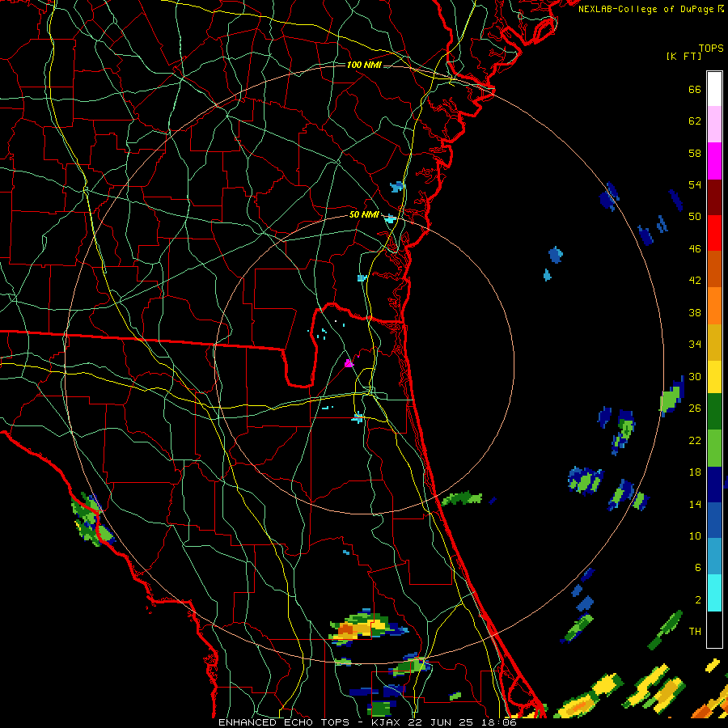The height and width of the screenshot is (728, 728).
Task: Click the magenta echo near the radar center
Action: 349,363
